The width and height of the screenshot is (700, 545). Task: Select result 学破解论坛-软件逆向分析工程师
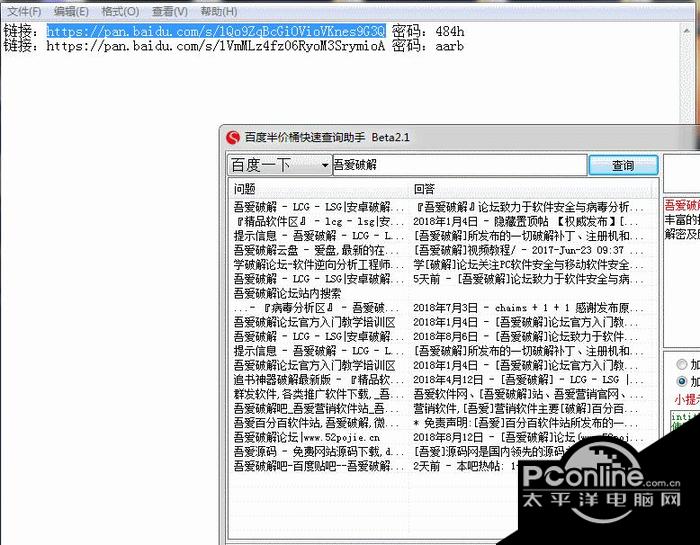[319, 265]
